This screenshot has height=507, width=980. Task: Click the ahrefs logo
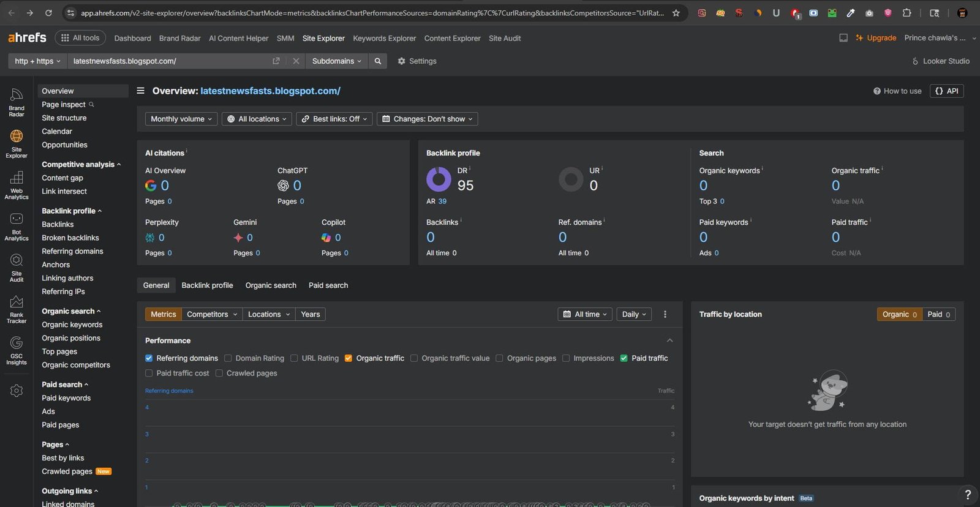click(x=27, y=38)
